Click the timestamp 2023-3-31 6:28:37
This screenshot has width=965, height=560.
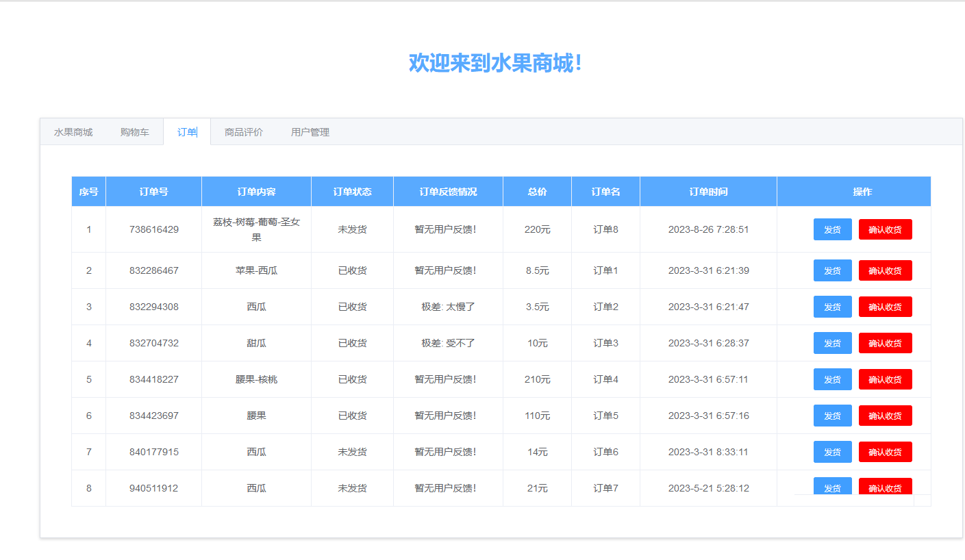(709, 343)
